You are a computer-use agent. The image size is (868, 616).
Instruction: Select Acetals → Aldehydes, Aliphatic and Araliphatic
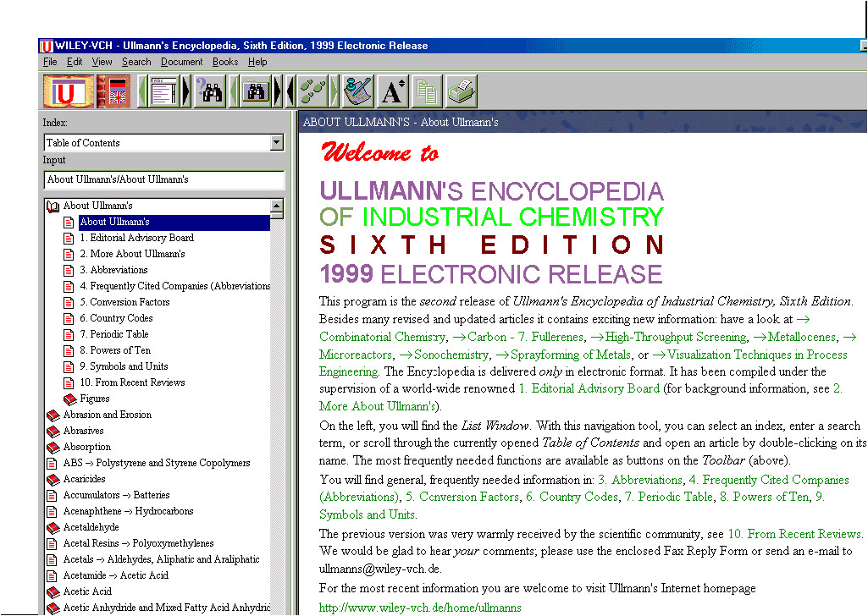(x=161, y=559)
